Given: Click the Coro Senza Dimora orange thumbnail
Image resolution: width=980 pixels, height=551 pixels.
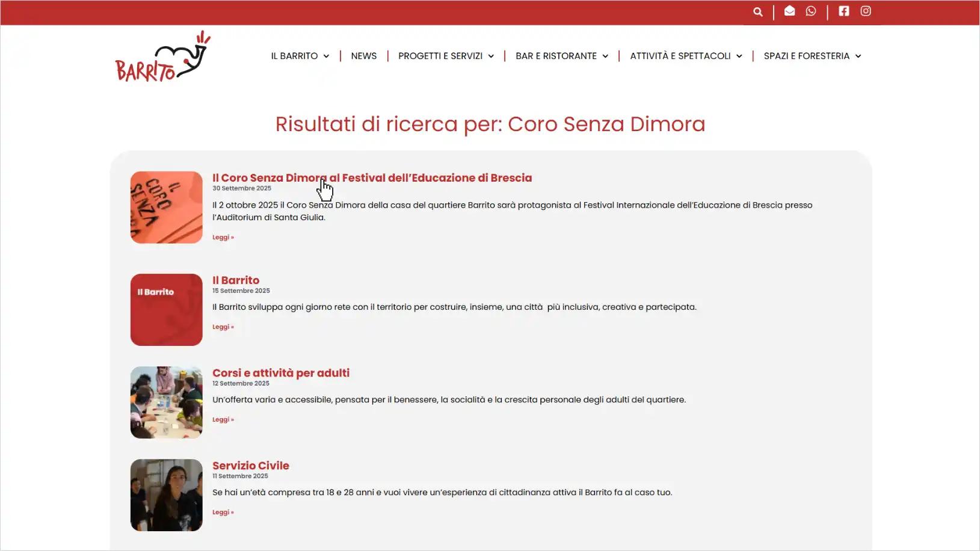Looking at the screenshot, I should coord(166,207).
